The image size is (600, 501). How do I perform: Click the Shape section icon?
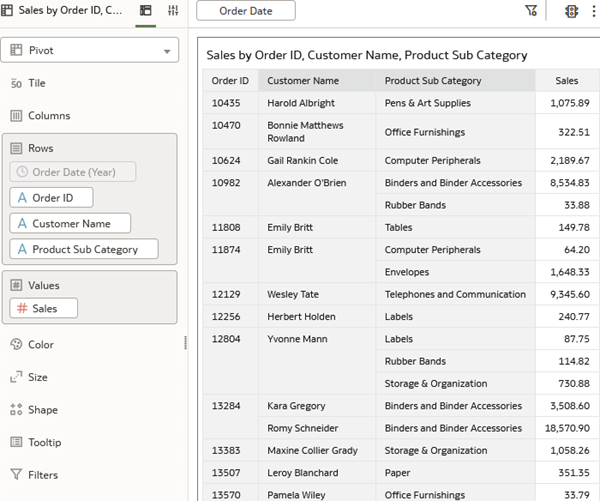click(x=16, y=409)
